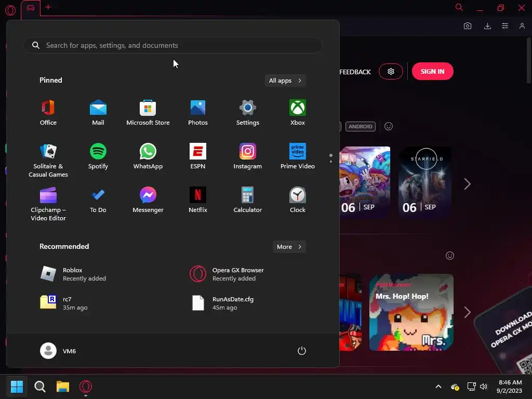Open the cartoon game release card
The height and width of the screenshot is (399, 532).
tap(365, 182)
